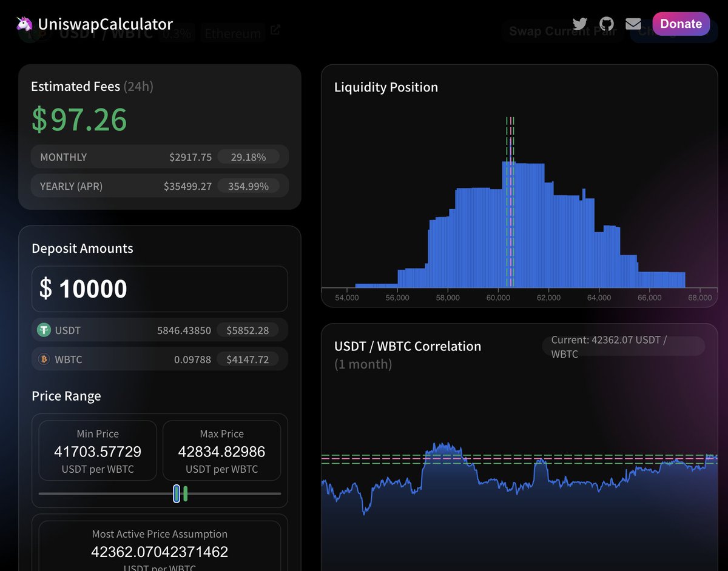Screen dimensions: 728x571
Task: Click the USDT Tether coin icon
Action: tap(44, 330)
